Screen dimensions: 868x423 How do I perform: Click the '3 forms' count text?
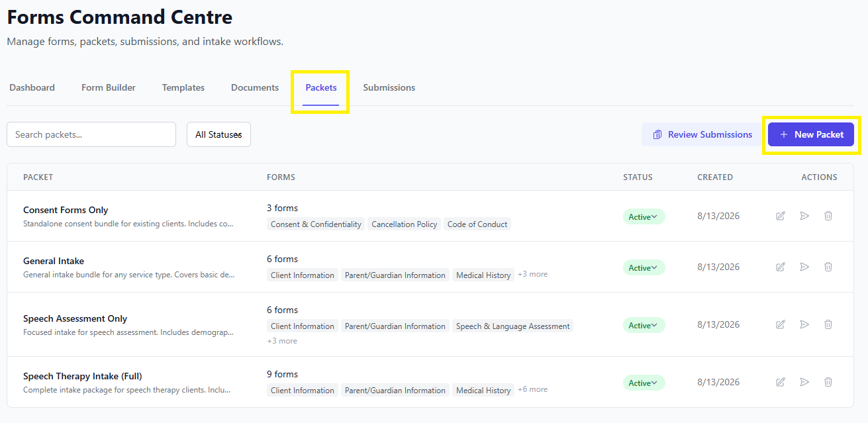tap(283, 208)
